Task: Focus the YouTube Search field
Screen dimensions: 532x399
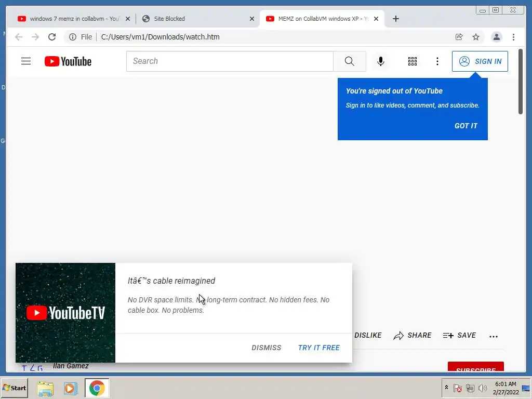Action: tap(230, 61)
